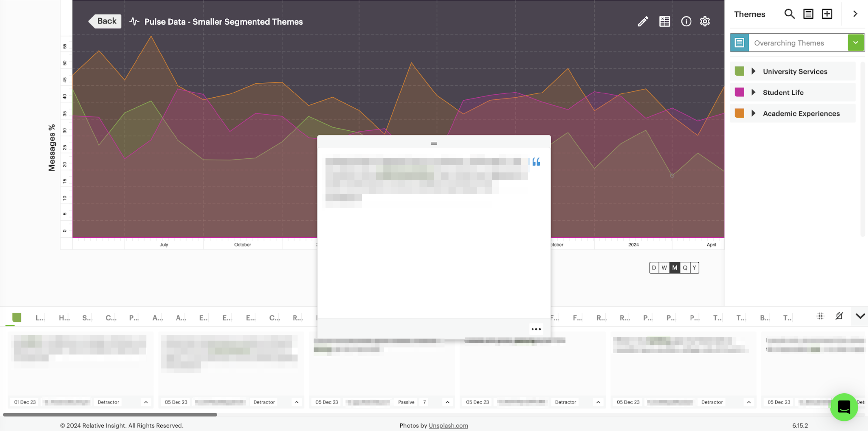Click the crossed-out highlighter icon

click(x=839, y=316)
